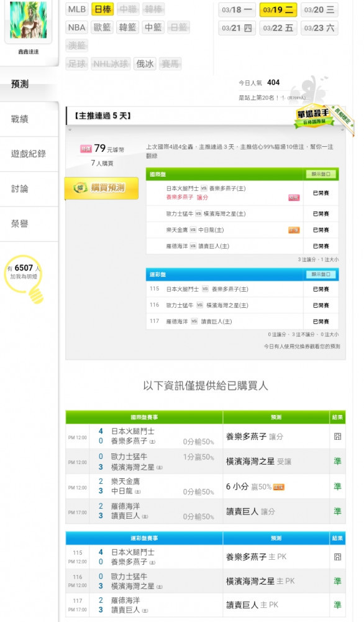Open the 歐籃 league tab
This screenshot has width=364, height=622.
[102, 27]
